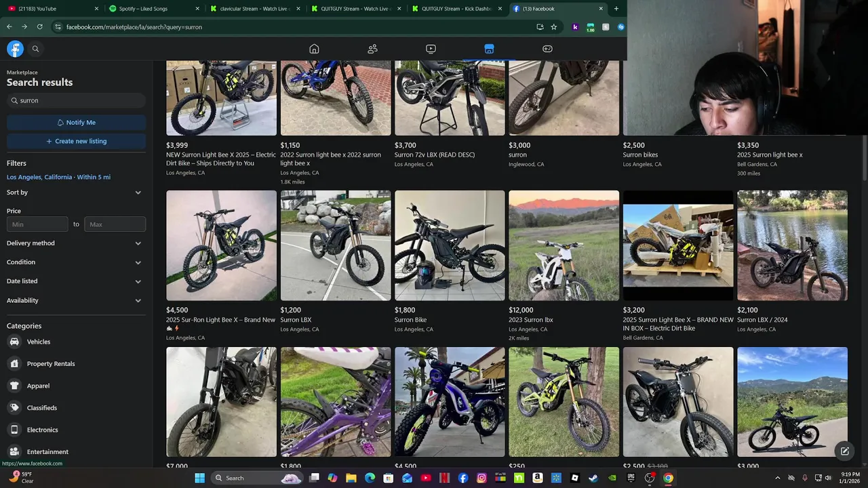This screenshot has width=868, height=488.
Task: Click the browser back arrow
Action: pos(9,27)
